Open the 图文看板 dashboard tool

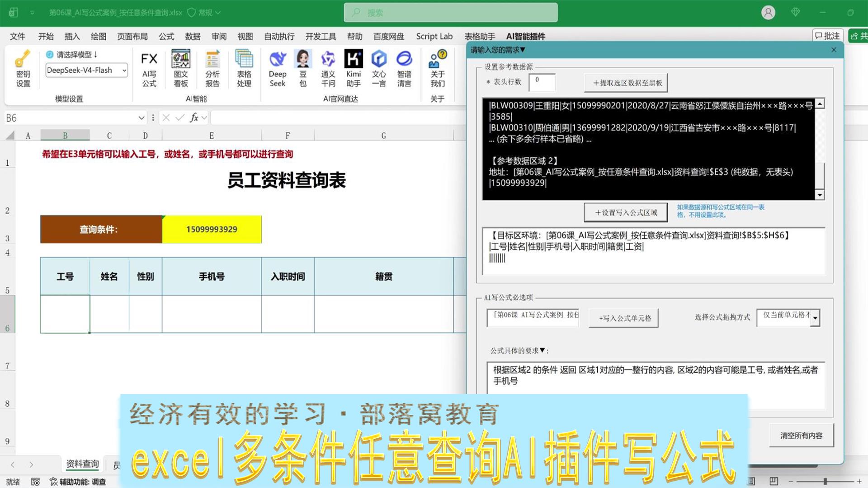[x=181, y=69]
